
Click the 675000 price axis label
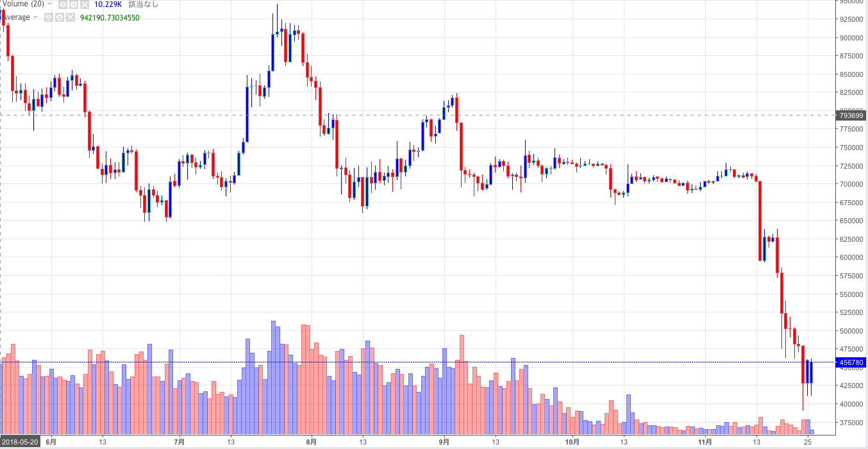coord(852,203)
